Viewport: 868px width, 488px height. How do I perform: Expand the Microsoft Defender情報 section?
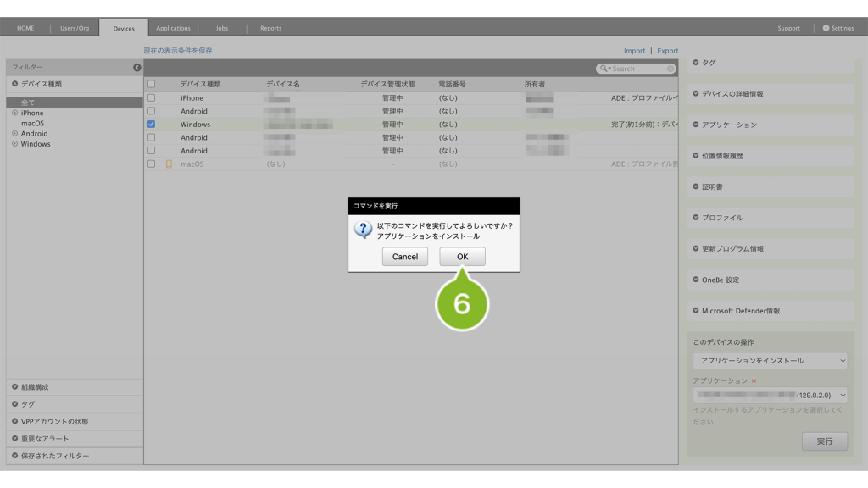[x=696, y=311]
